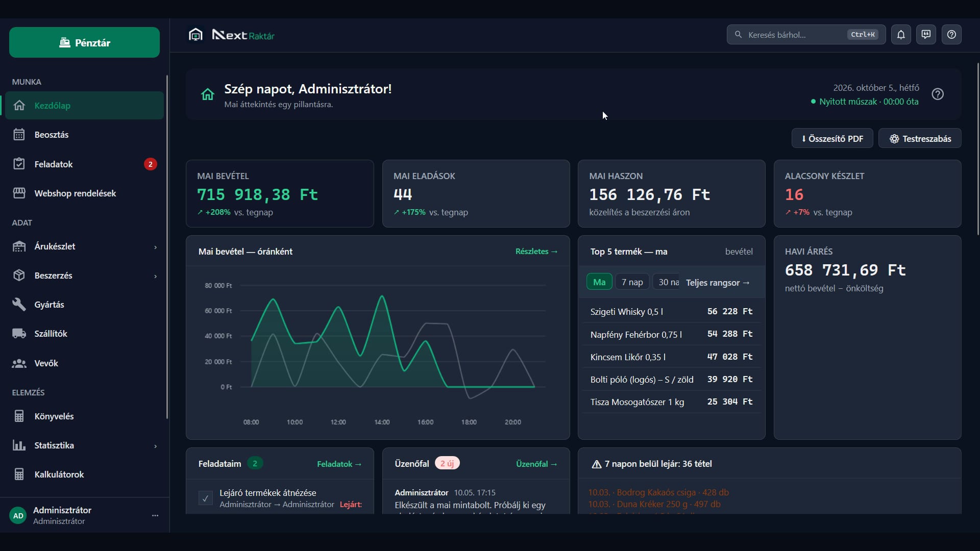Open help icon in greeting banner
This screenshot has height=551, width=980.
[938, 94]
